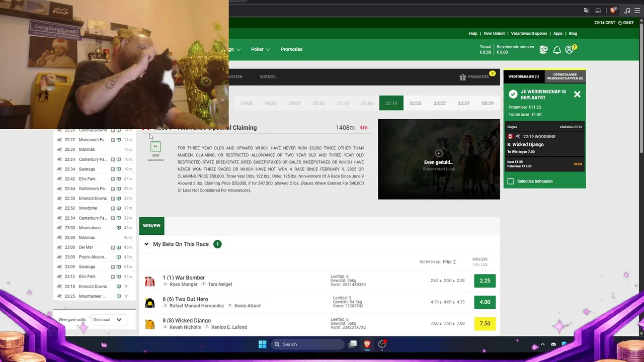644x362 pixels.
Task: Open the deposit coins icon
Action: point(543,49)
